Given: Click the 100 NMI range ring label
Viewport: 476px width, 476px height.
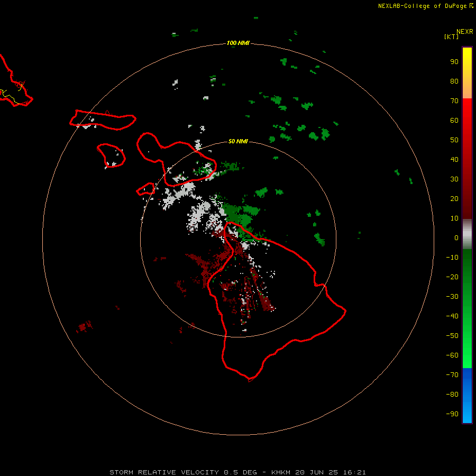Looking at the screenshot, I should point(238,43).
